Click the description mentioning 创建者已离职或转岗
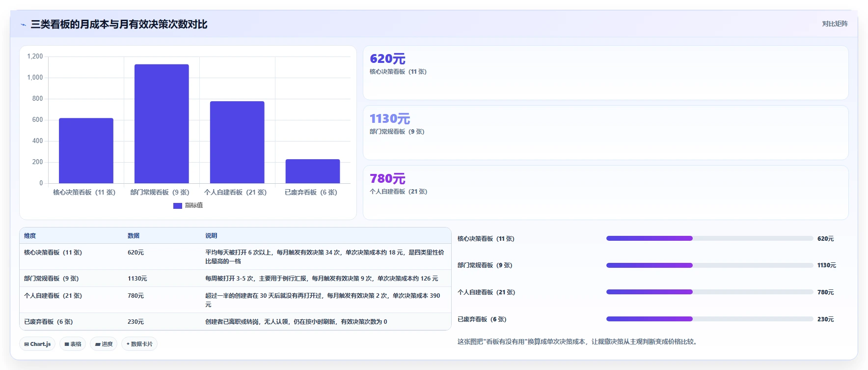The width and height of the screenshot is (868, 370). pos(296,322)
